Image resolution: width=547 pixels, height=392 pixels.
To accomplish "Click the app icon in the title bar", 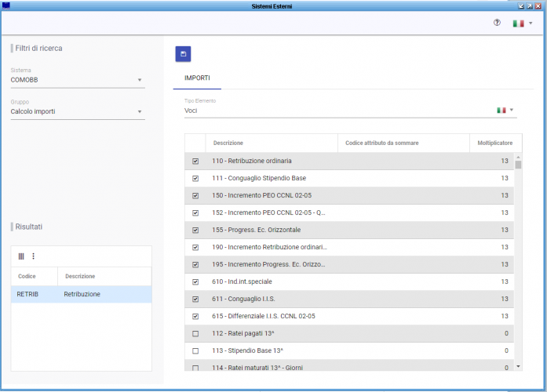I will 6,5.
